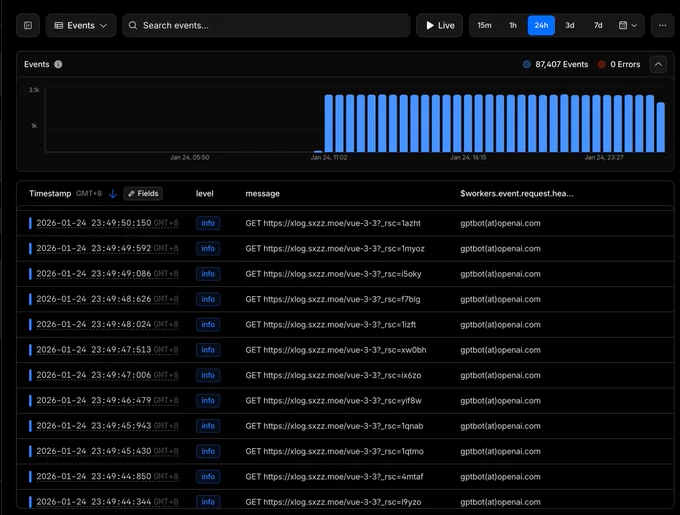Click the info badge for _rsc=xw0bh request
Viewport: 680px width, 515px height.
208,350
